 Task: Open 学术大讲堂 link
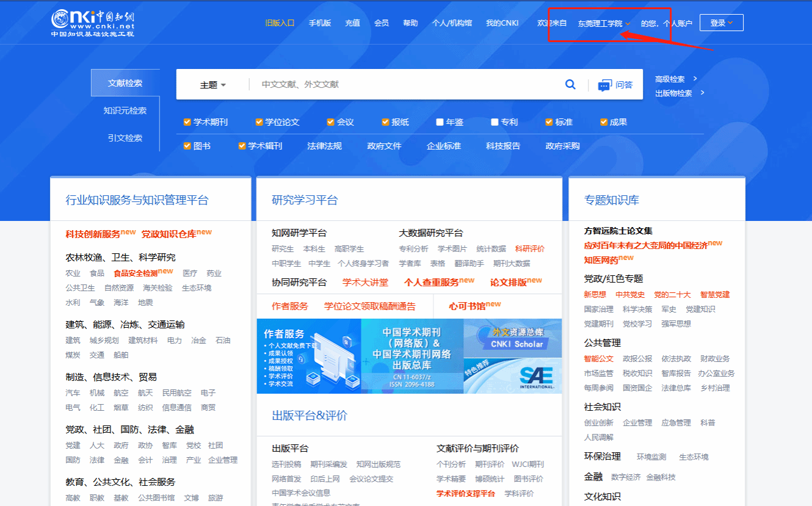click(x=365, y=283)
